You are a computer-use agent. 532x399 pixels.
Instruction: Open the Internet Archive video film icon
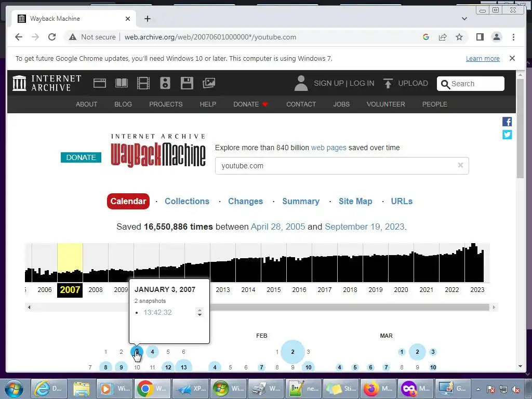click(143, 83)
